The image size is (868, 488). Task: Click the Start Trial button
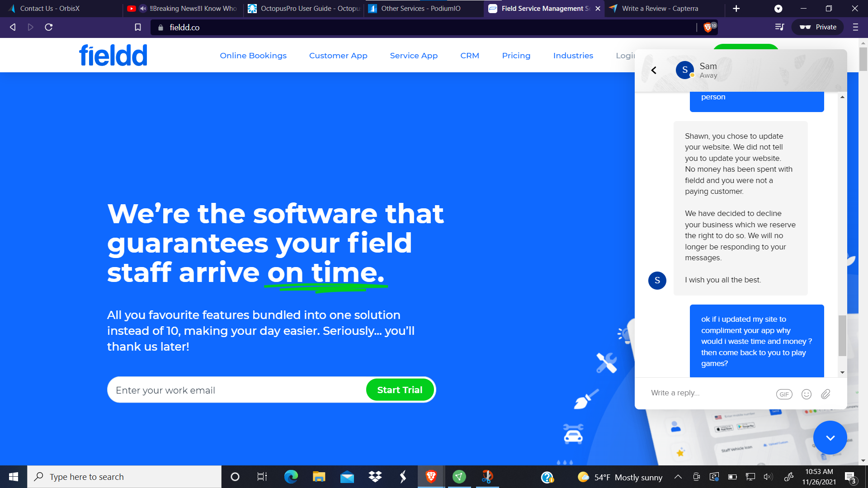(x=400, y=389)
